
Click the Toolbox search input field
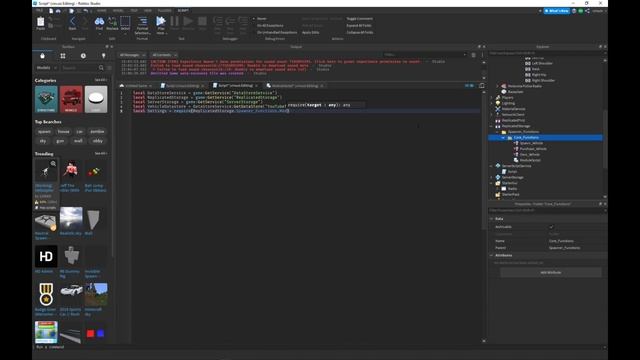80,68
